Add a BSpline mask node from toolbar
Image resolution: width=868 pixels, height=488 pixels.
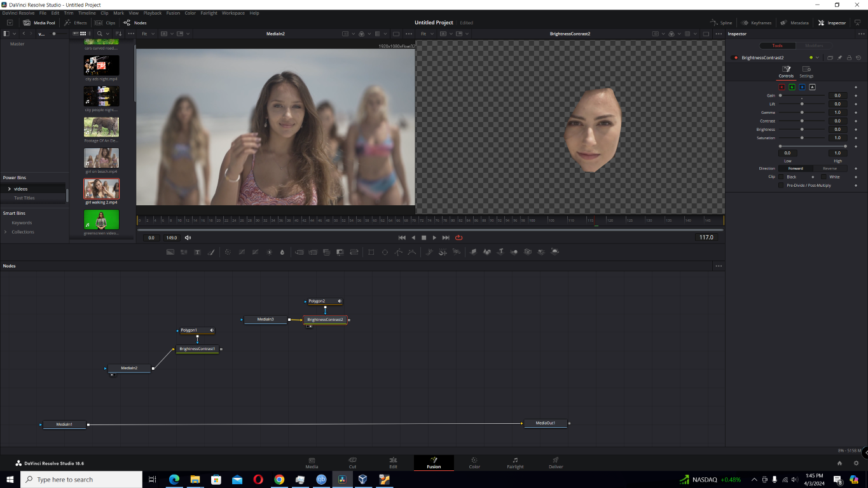pyautogui.click(x=412, y=252)
